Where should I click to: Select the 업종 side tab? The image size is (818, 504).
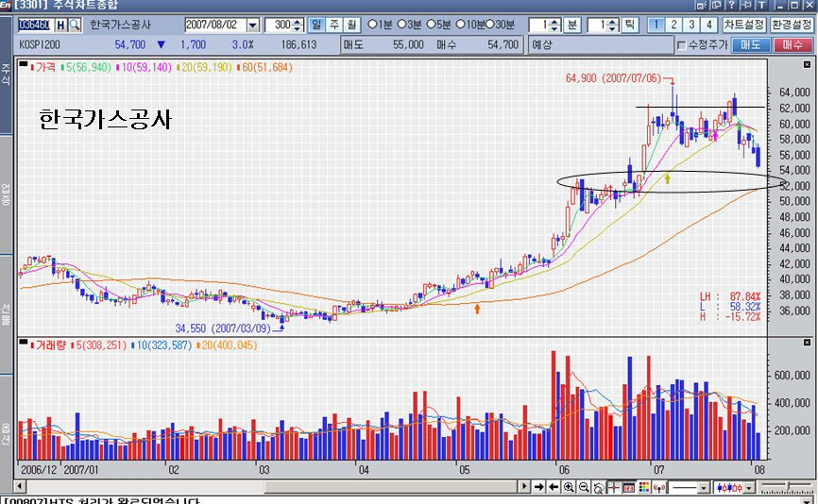click(x=6, y=194)
